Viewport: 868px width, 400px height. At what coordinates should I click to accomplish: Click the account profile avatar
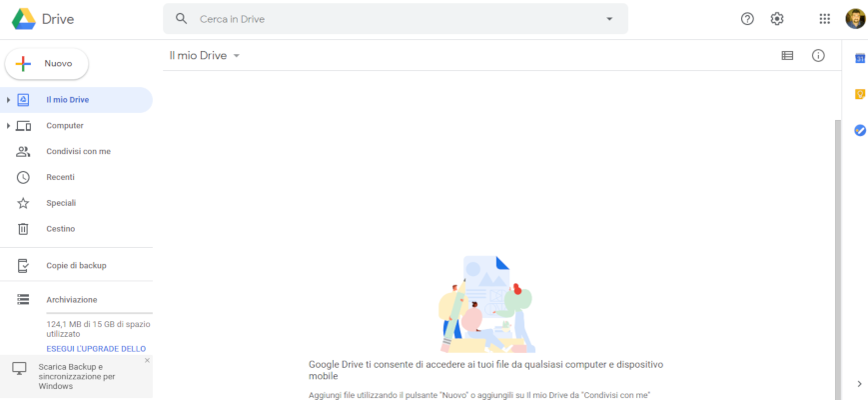855,19
